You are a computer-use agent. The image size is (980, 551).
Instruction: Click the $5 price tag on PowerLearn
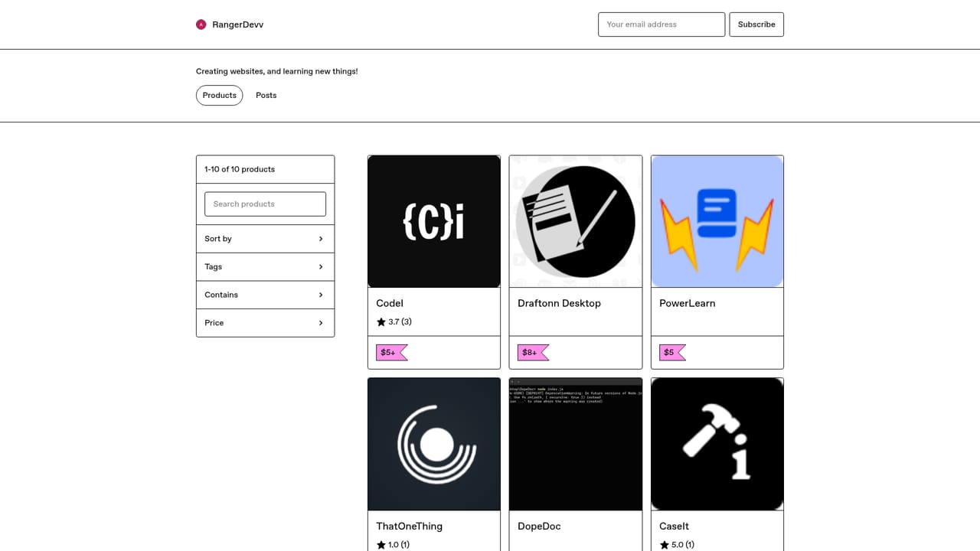click(x=673, y=353)
